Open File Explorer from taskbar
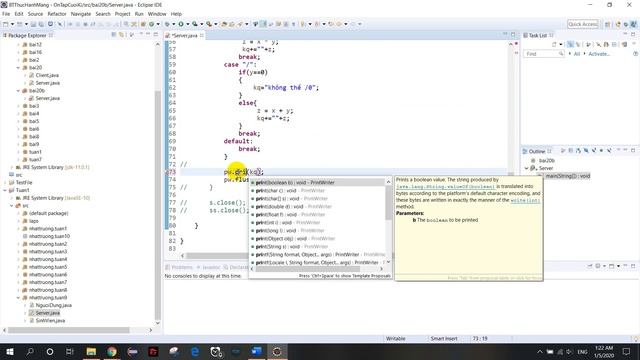640x360 pixels. tap(91, 351)
